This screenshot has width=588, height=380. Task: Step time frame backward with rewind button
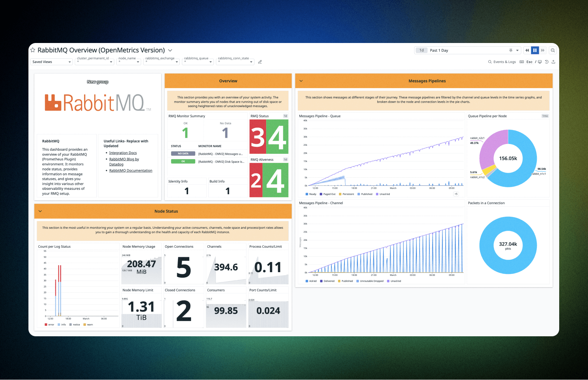tap(527, 50)
